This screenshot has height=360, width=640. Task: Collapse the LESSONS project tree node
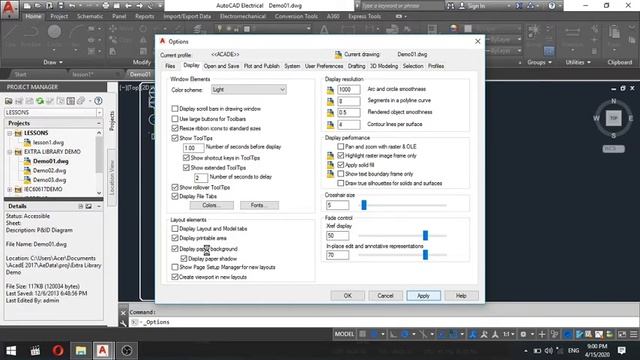pos(9,133)
